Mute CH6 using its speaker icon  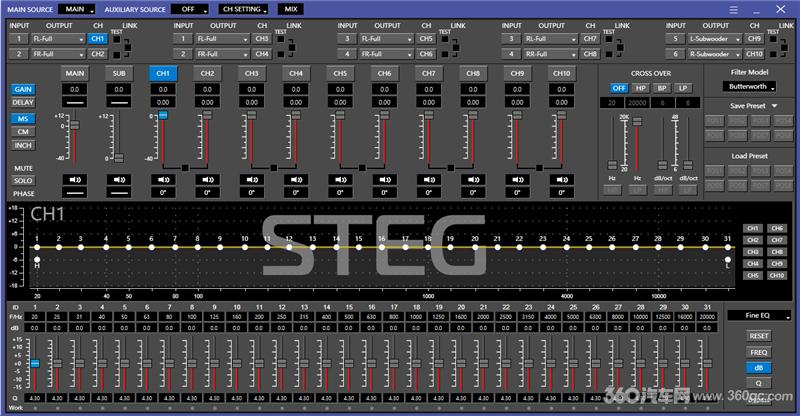tap(385, 180)
